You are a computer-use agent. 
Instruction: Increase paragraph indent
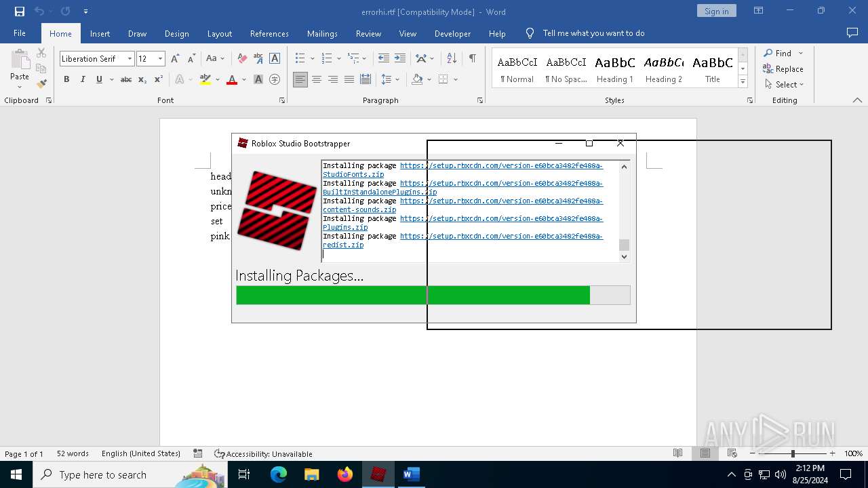(400, 59)
